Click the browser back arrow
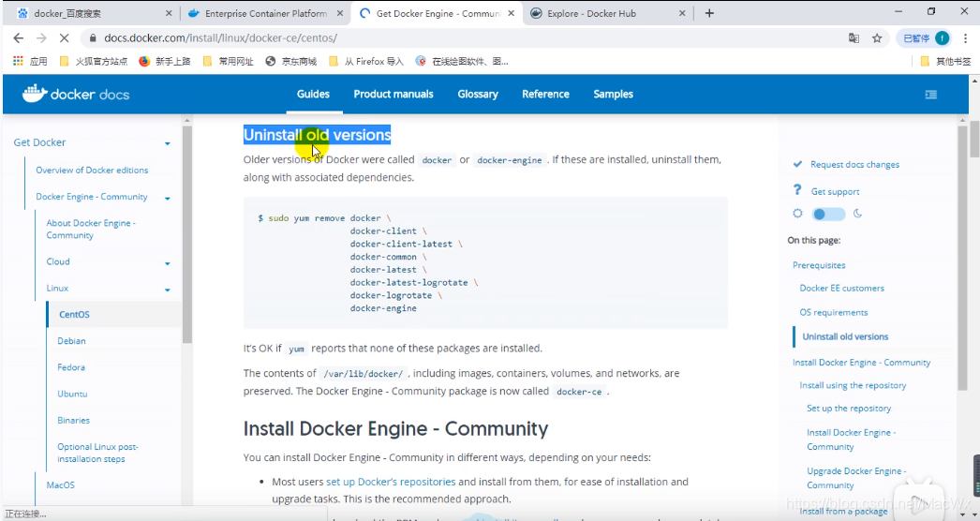The height and width of the screenshot is (521, 980). [20, 38]
